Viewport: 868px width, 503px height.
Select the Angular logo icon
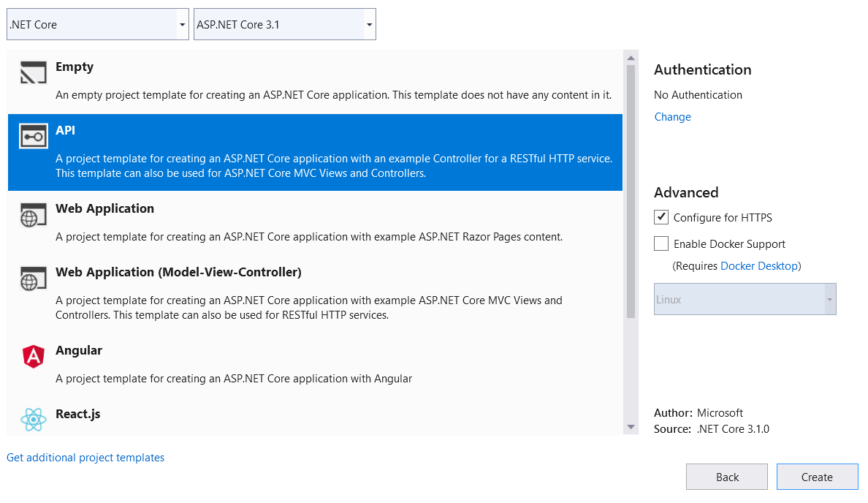pyautogui.click(x=32, y=355)
